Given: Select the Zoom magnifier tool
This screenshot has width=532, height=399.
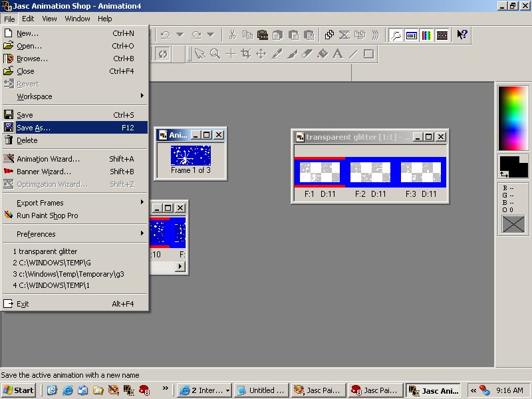Looking at the screenshot, I should [x=215, y=54].
